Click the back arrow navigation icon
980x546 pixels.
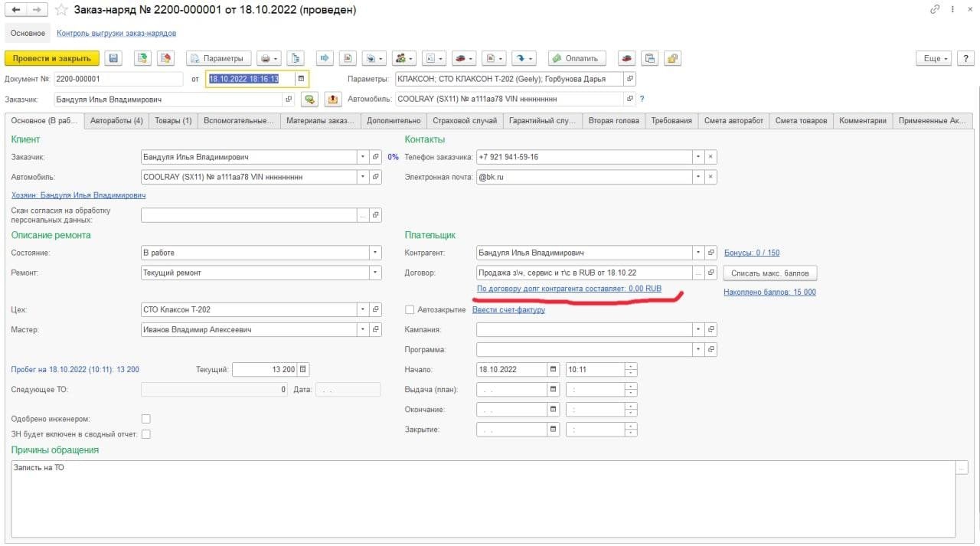coord(17,10)
